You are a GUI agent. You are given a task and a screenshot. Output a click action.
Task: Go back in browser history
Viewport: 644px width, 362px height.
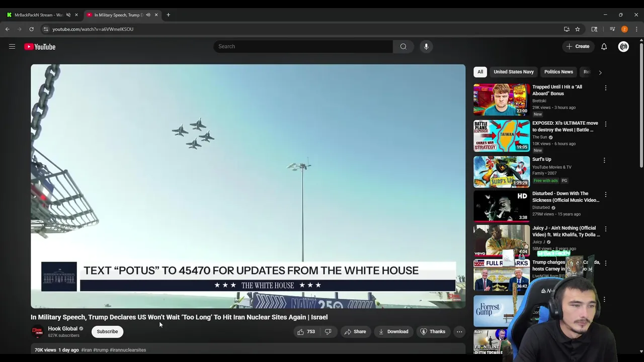[8, 29]
